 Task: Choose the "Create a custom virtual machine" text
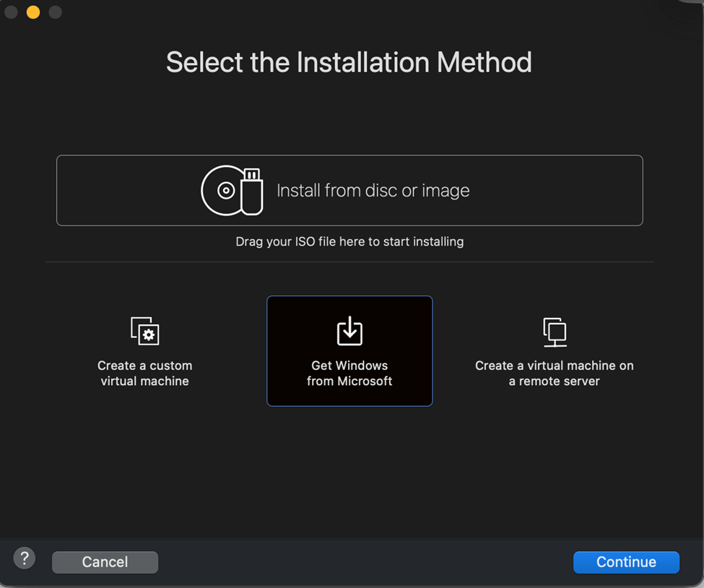pyautogui.click(x=145, y=373)
